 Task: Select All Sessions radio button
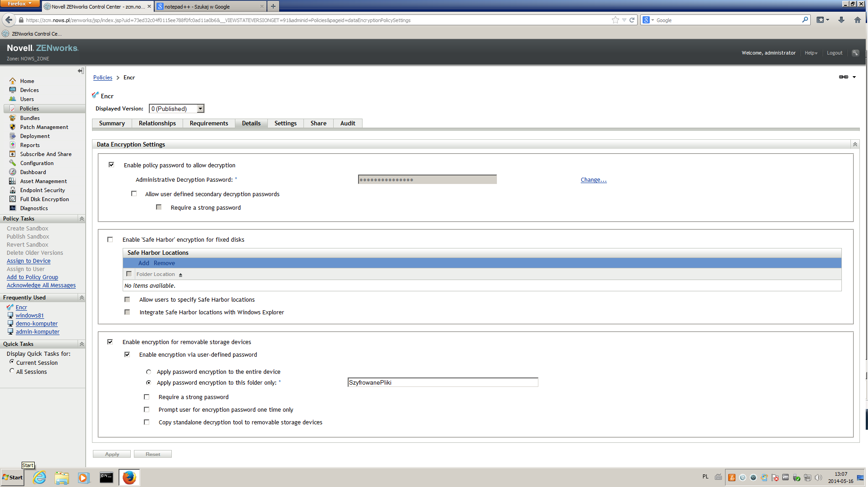click(12, 371)
